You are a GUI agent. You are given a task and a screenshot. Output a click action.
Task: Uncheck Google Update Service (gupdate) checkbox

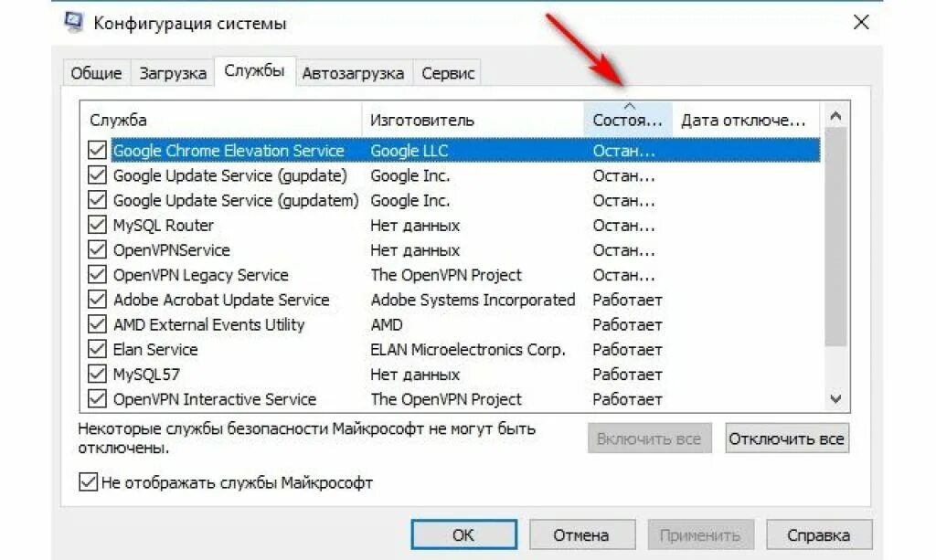tap(97, 174)
